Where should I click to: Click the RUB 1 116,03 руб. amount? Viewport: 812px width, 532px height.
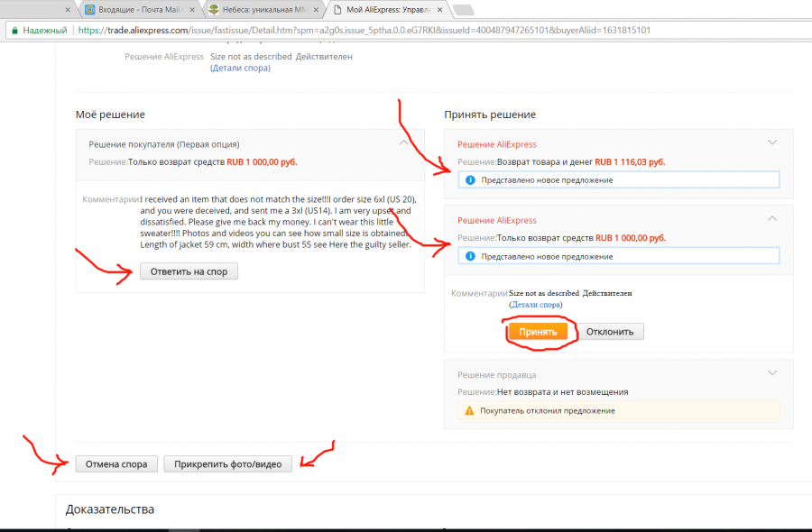pyautogui.click(x=630, y=162)
